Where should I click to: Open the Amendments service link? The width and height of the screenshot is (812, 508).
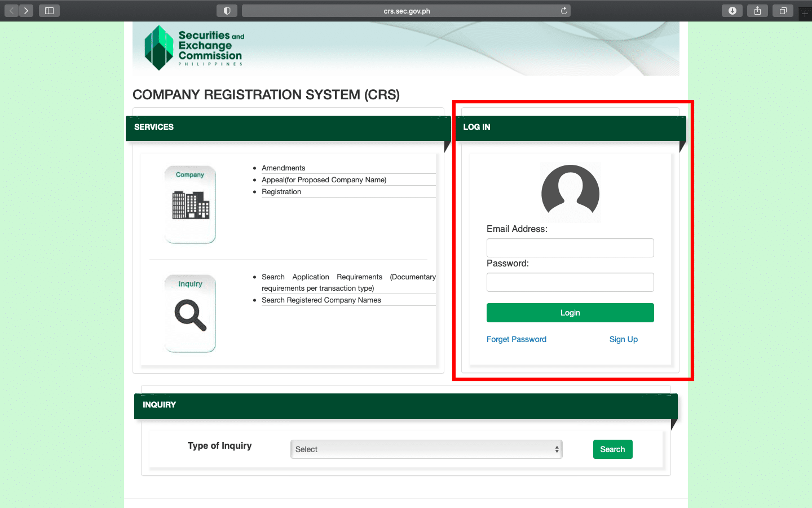click(x=283, y=168)
